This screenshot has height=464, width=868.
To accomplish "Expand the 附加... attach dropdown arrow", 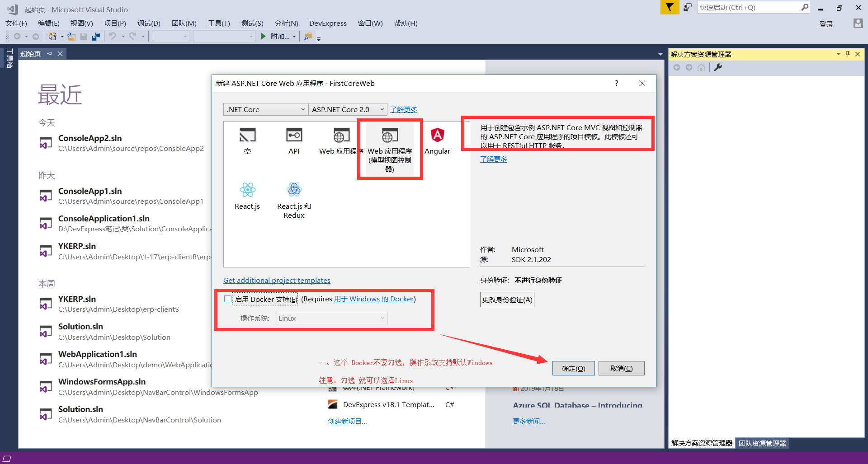I will (x=294, y=37).
